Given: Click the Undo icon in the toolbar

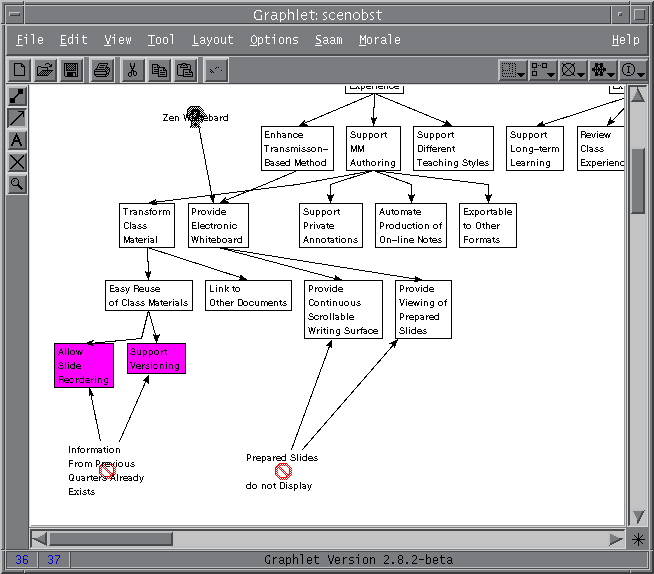Looking at the screenshot, I should (216, 70).
